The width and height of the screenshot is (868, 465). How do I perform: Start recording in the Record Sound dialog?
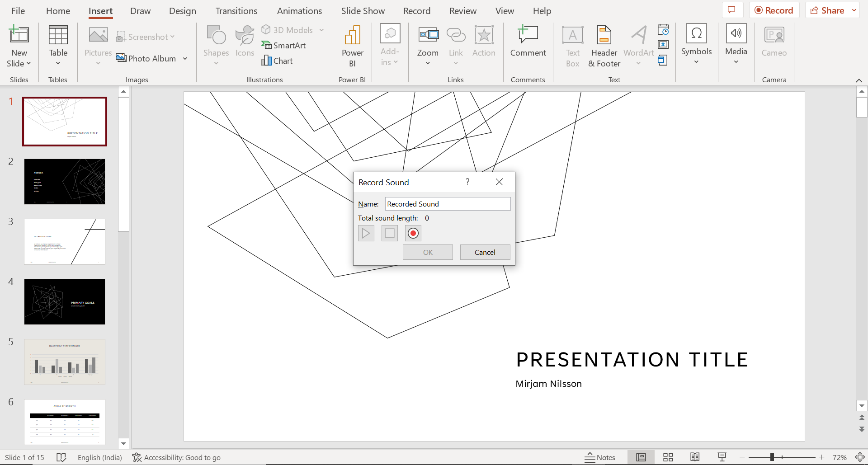(412, 233)
